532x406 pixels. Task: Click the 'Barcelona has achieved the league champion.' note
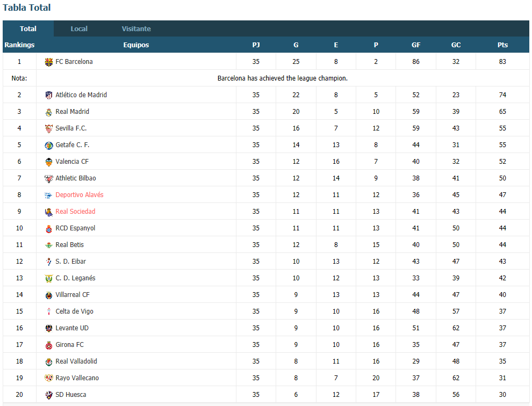click(283, 78)
